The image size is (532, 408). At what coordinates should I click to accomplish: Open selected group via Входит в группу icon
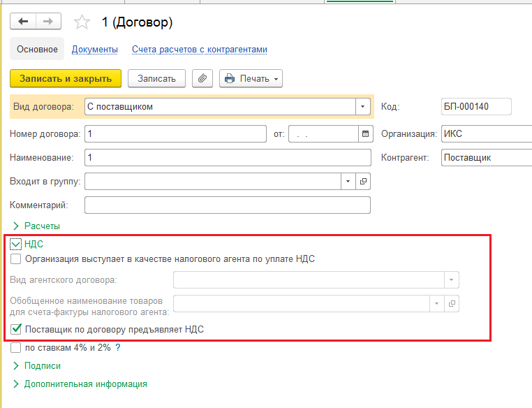363,181
